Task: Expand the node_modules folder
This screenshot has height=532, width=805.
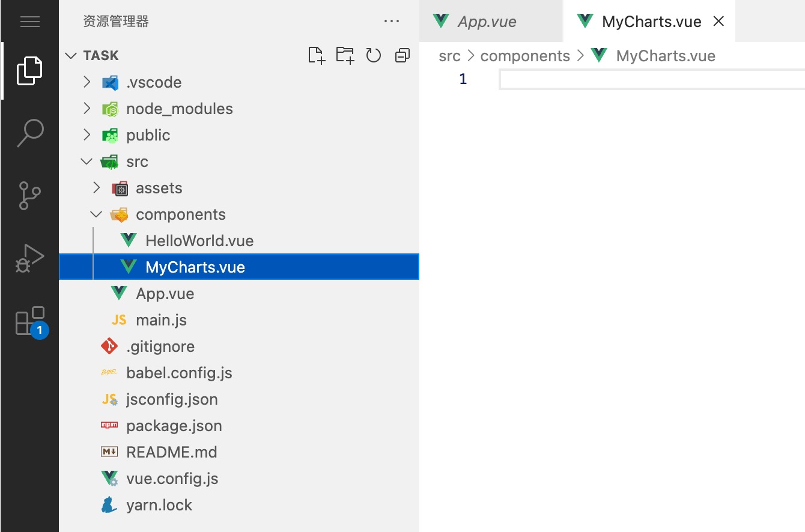Action: 179,109
